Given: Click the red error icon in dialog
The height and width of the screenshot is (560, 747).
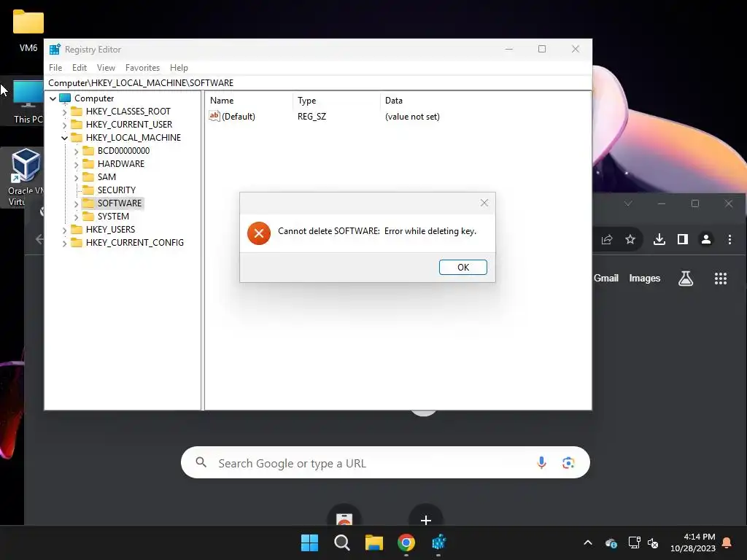Looking at the screenshot, I should 259,233.
